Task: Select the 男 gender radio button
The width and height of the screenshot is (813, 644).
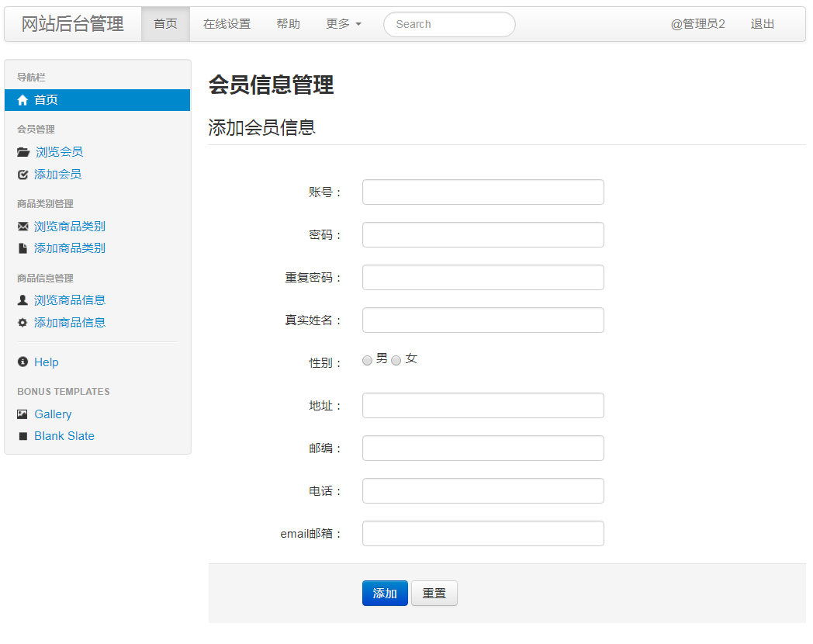Action: [x=367, y=360]
